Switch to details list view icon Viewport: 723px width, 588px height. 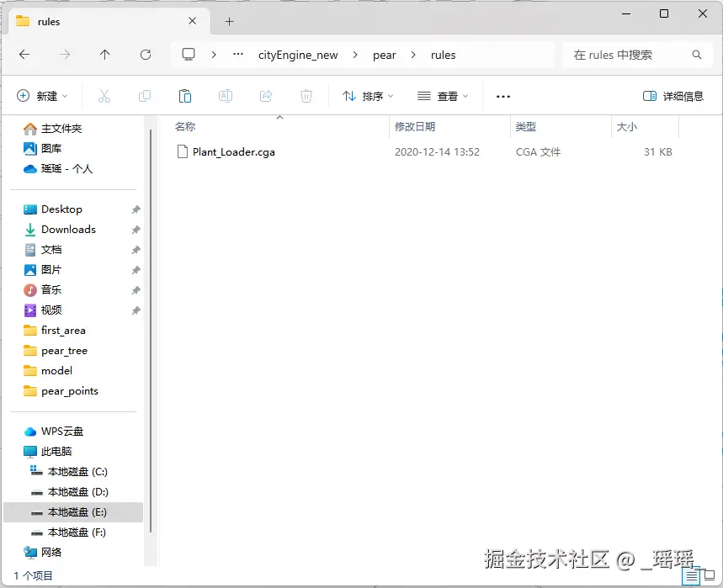[691, 576]
